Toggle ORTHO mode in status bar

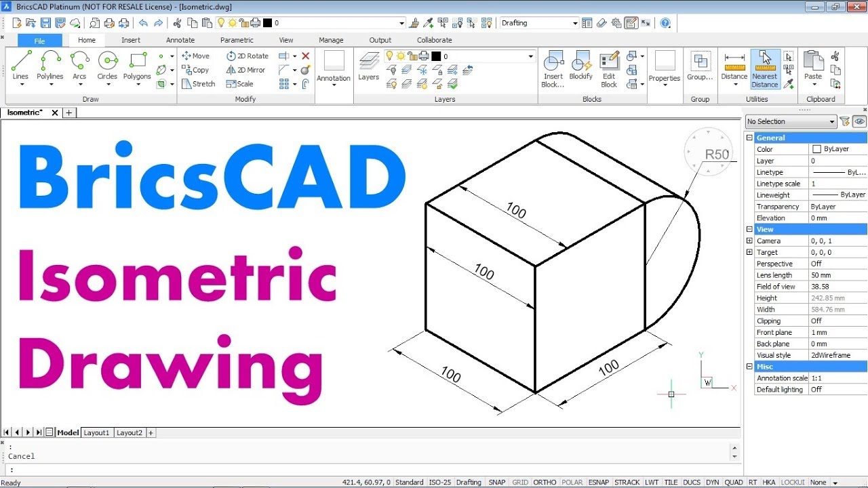click(x=545, y=483)
